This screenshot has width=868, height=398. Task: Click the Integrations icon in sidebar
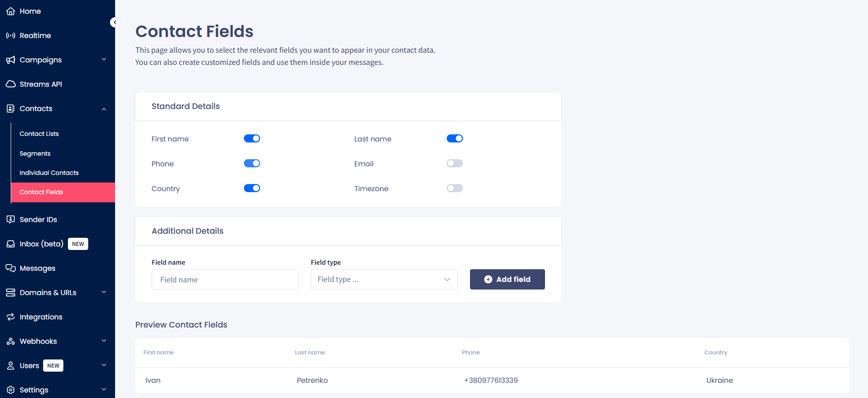point(10,316)
